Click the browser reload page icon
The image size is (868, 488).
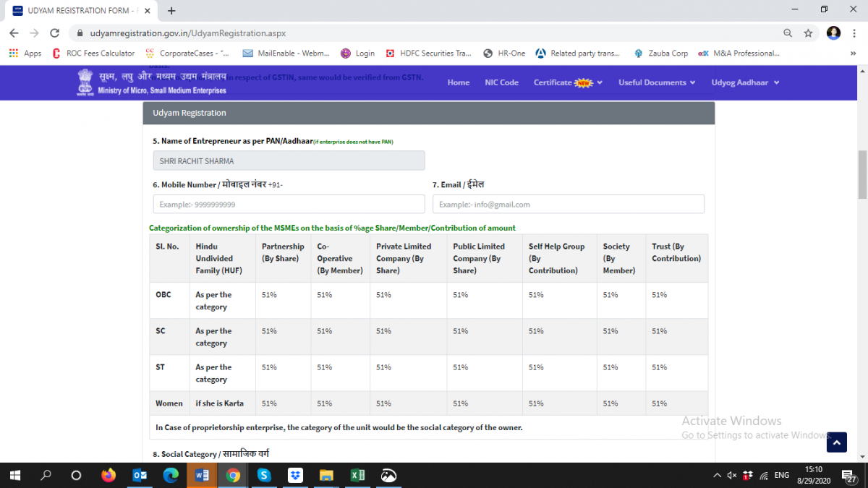54,33
